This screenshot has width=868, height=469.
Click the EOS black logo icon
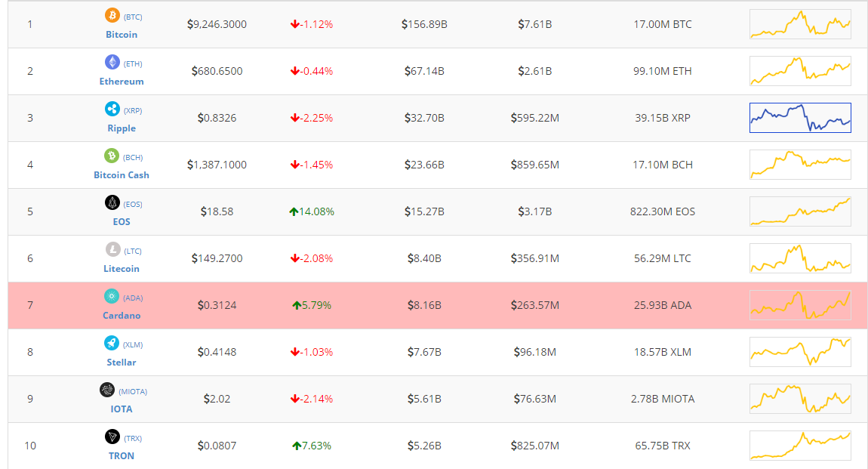(x=112, y=202)
